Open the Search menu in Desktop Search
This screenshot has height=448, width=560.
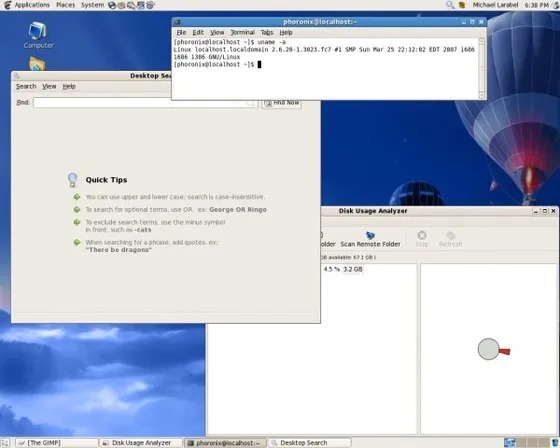26,86
